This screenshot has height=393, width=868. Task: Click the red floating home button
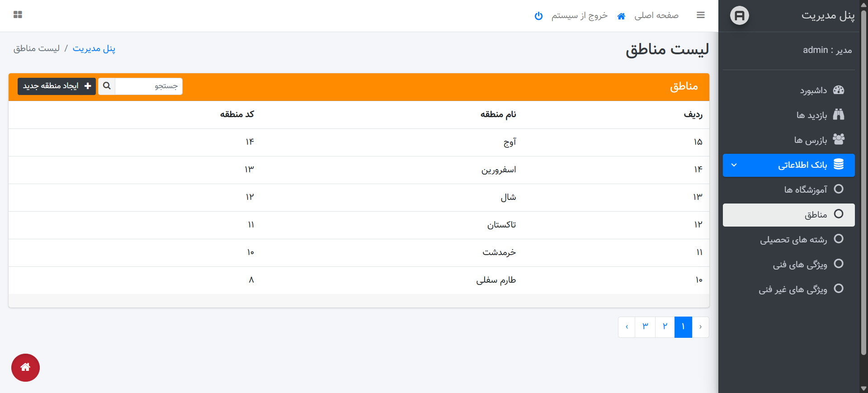point(25,367)
